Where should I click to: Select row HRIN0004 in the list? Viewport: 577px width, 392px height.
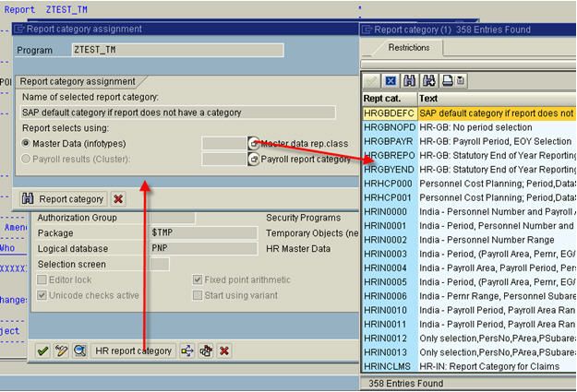(x=469, y=268)
